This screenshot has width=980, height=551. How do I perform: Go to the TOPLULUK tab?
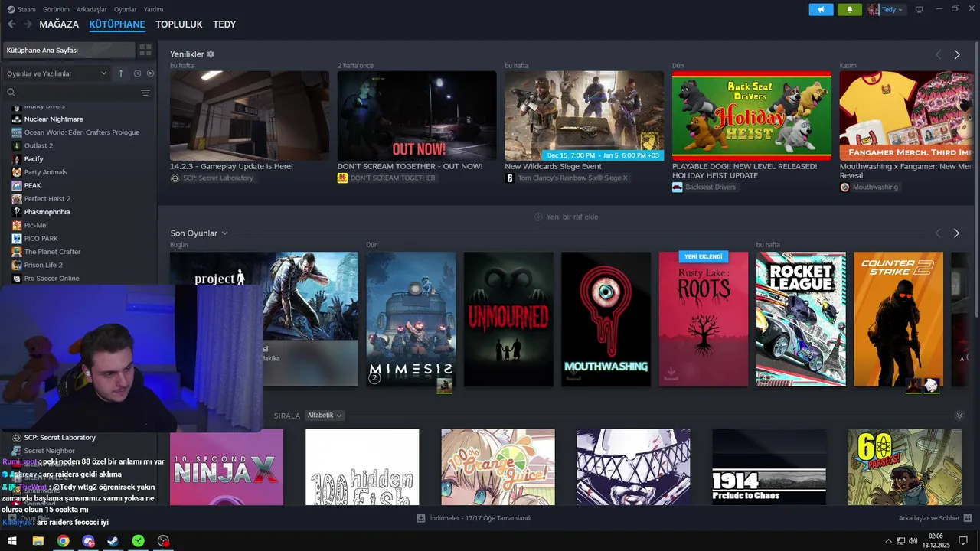(x=179, y=24)
